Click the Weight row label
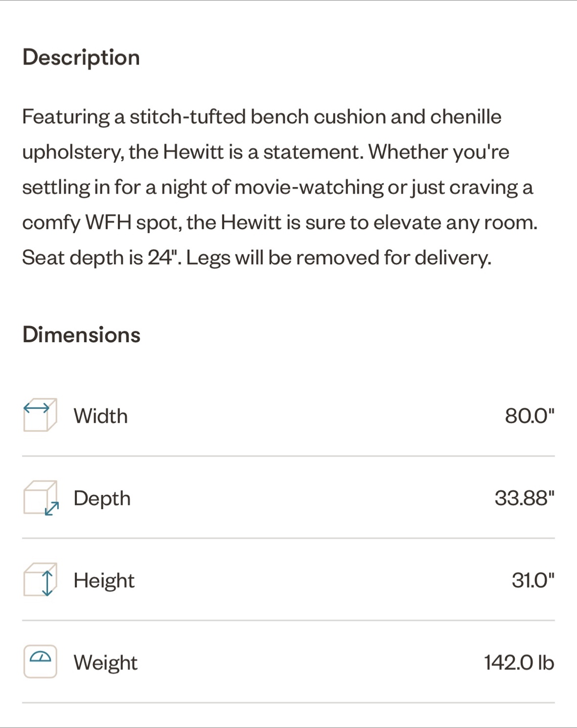Viewport: 577px width, 728px height. pyautogui.click(x=106, y=663)
